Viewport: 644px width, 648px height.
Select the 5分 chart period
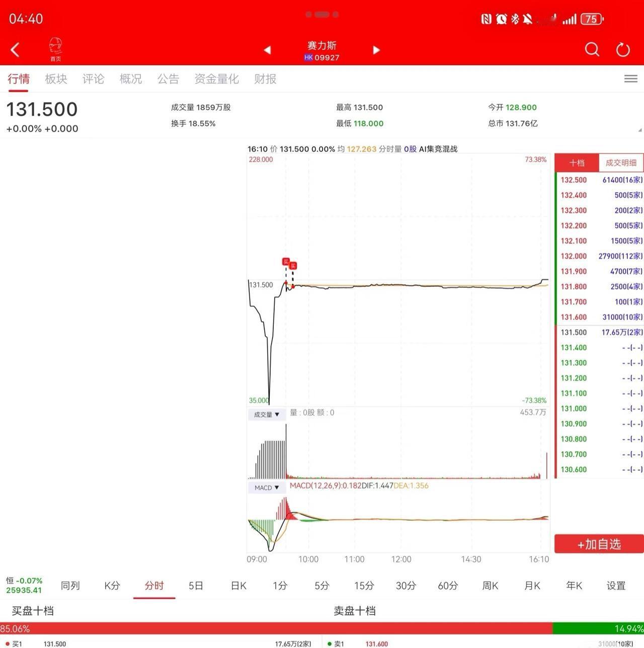click(x=322, y=586)
